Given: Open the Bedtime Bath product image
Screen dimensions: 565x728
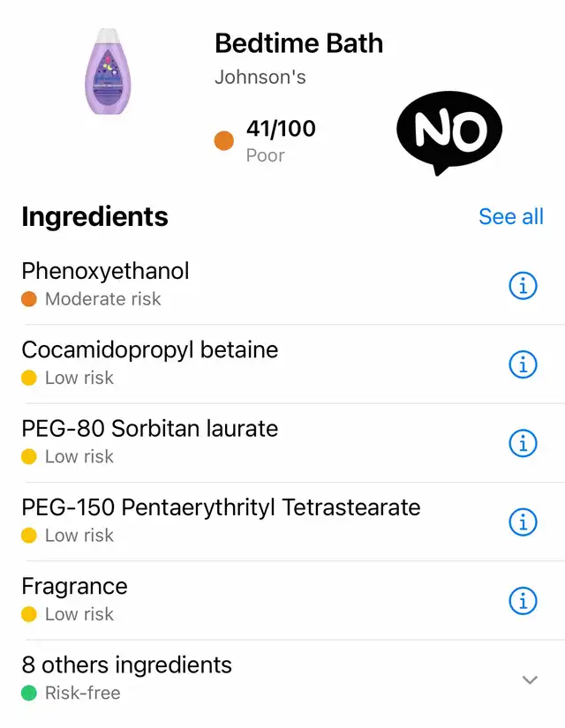Looking at the screenshot, I should coord(109,72).
